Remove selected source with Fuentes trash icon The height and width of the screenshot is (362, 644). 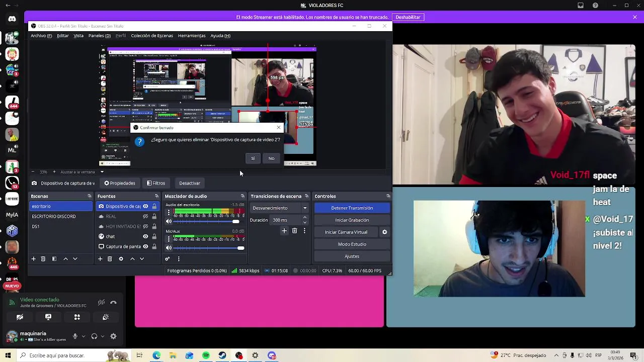[x=110, y=259]
